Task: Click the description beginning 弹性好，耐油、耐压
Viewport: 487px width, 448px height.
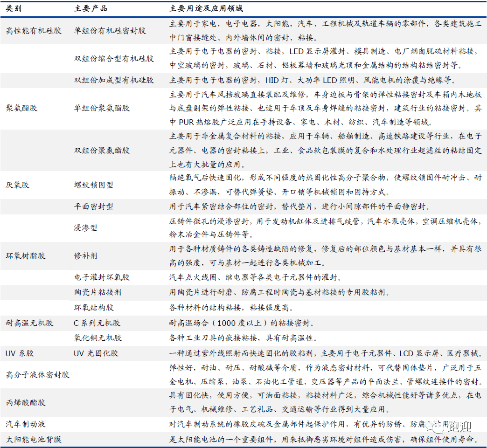Action: point(326,375)
